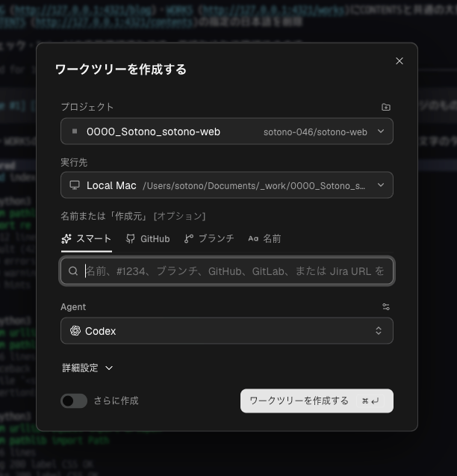Image resolution: width=457 pixels, height=476 pixels.
Task: Switch to the ブランチ tab
Action: [x=209, y=239]
